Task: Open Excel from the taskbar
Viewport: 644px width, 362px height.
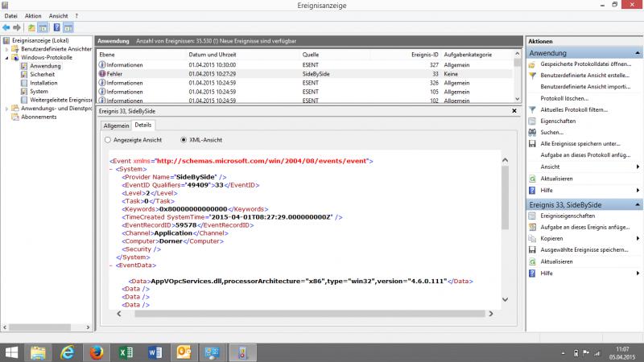Action: (x=126, y=352)
